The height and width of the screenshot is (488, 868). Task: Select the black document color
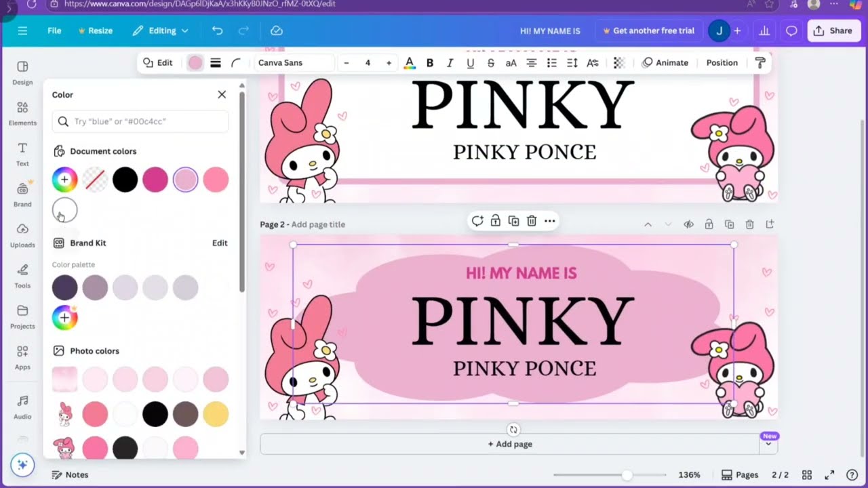[x=125, y=180]
